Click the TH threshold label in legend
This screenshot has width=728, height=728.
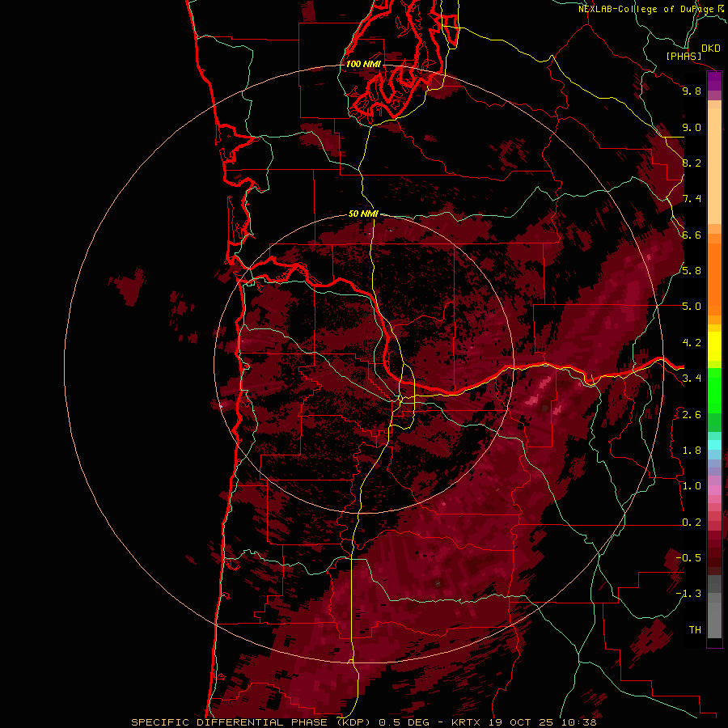point(695,630)
